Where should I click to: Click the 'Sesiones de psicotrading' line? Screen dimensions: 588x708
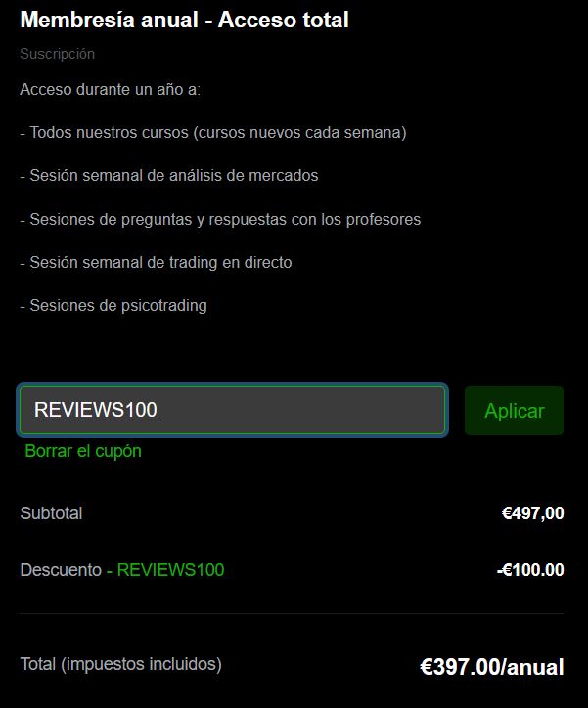click(x=113, y=305)
